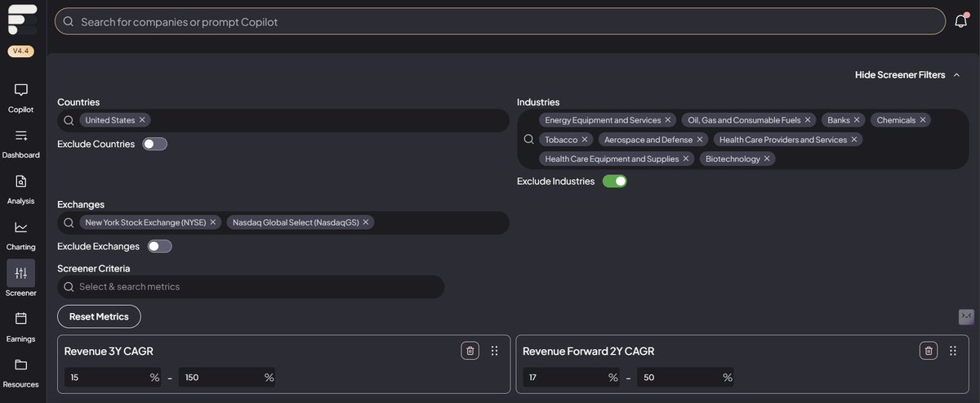Click the V4.4 version badge

21,51
